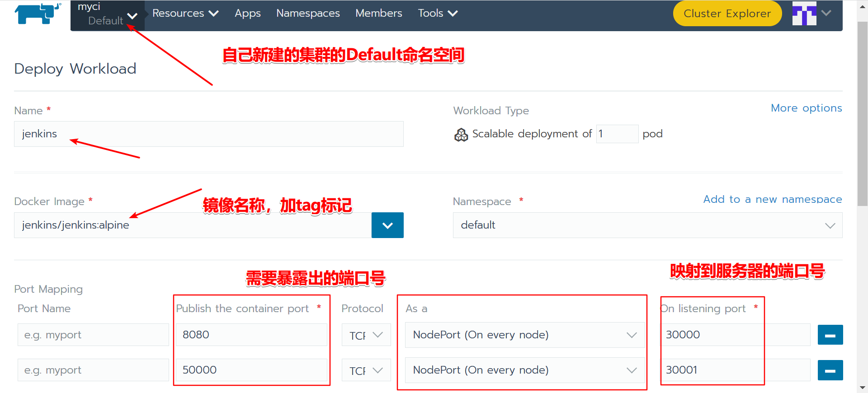868x393 pixels.
Task: Open the Docker Image dropdown arrow button
Action: (x=387, y=225)
